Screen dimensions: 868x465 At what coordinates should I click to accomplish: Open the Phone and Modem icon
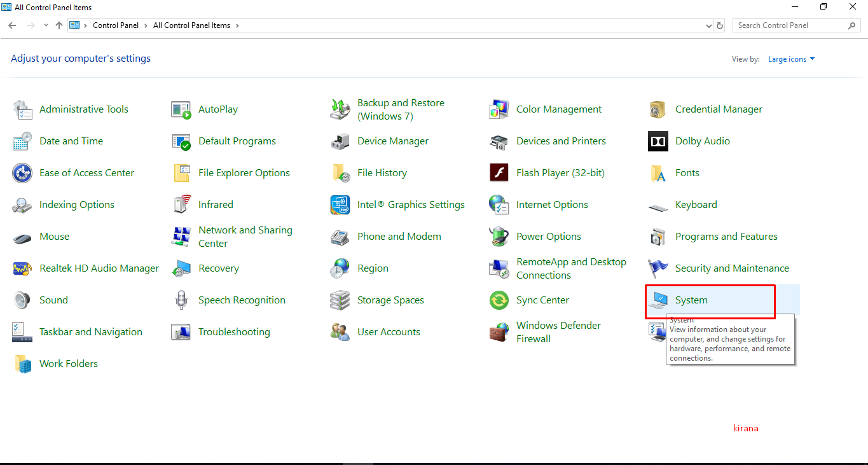(x=340, y=237)
